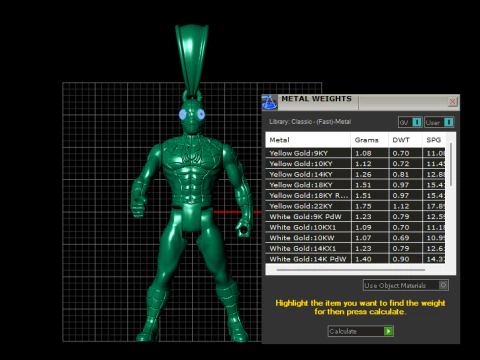Click the 1.40 grams value
The width and height of the screenshot is (480, 360).
(363, 259)
